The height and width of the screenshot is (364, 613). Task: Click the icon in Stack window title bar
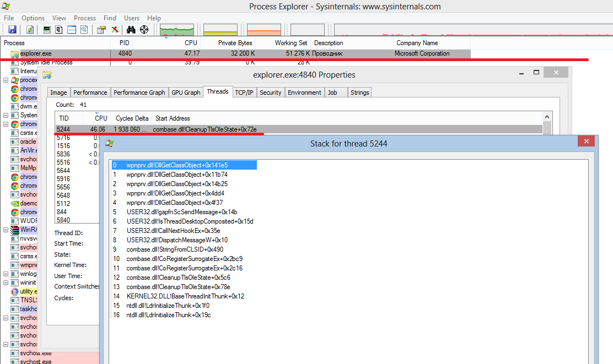(109, 144)
